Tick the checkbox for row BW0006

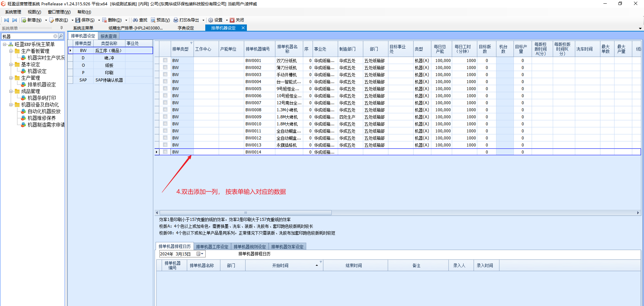165,96
